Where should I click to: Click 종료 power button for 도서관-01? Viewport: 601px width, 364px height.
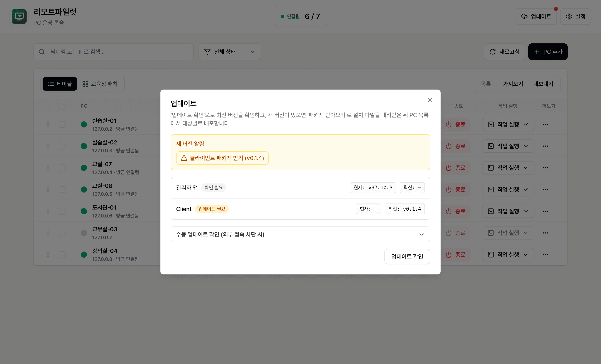pos(455,211)
